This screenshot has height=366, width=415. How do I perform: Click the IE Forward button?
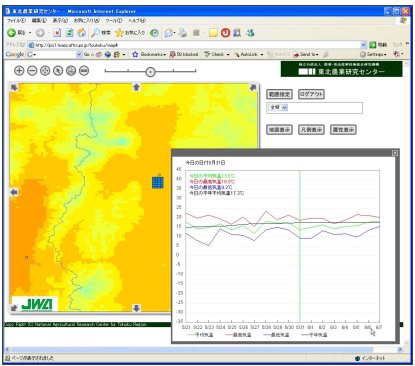(40, 33)
